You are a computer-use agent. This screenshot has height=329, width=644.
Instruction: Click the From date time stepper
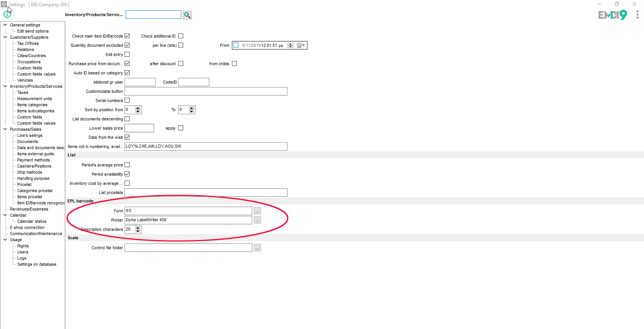click(x=291, y=45)
